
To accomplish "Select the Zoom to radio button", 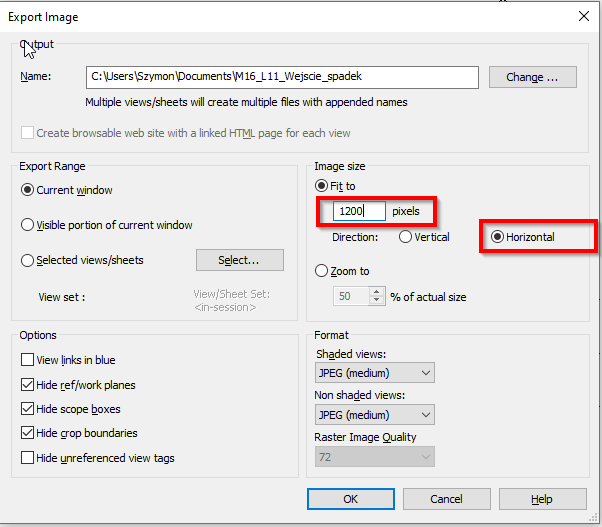I will click(x=322, y=271).
